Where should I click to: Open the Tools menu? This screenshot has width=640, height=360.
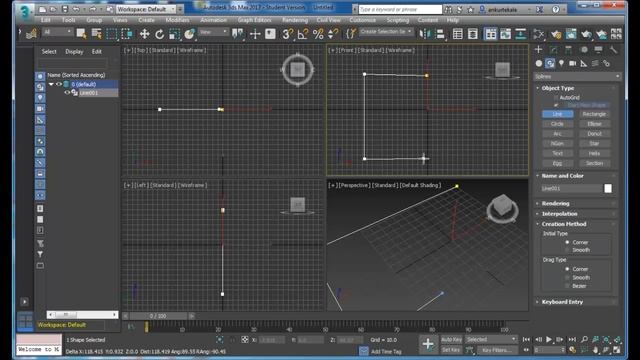coord(69,20)
